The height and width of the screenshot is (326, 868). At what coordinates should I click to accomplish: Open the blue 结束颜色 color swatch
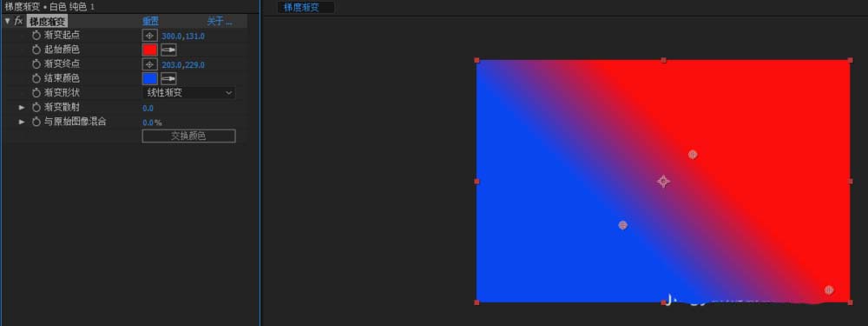[x=149, y=79]
